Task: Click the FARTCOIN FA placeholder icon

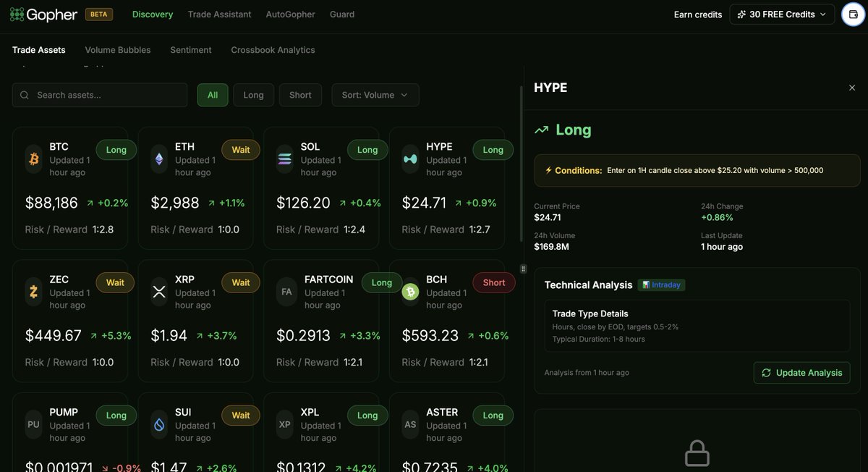Action: (x=286, y=292)
